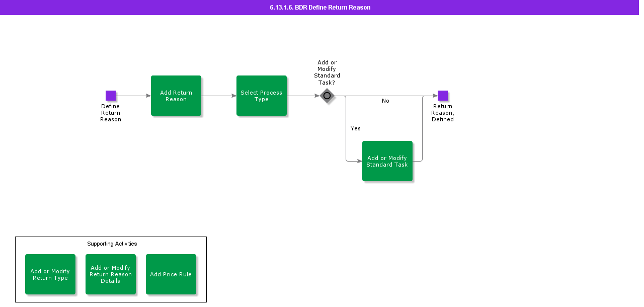644x307 pixels.
Task: Open the Add or Modify Return Reason Details box
Action: pyautogui.click(x=111, y=274)
